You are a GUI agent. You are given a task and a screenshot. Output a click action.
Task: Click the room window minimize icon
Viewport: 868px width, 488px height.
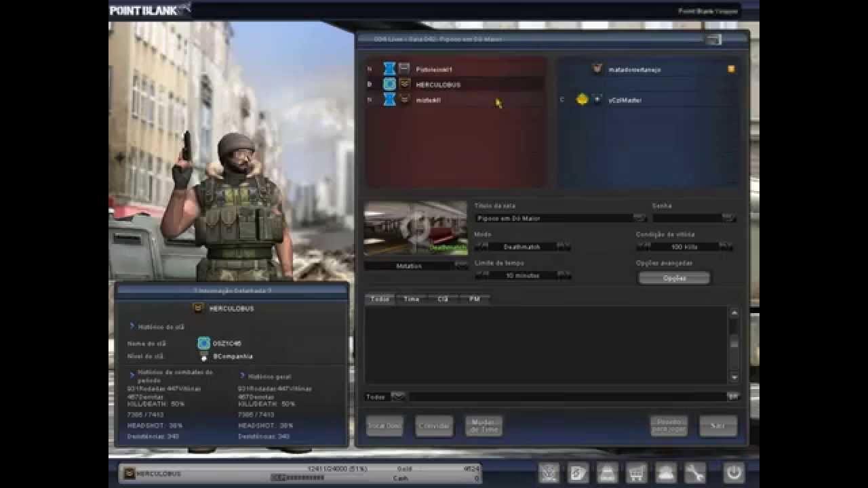pos(713,40)
